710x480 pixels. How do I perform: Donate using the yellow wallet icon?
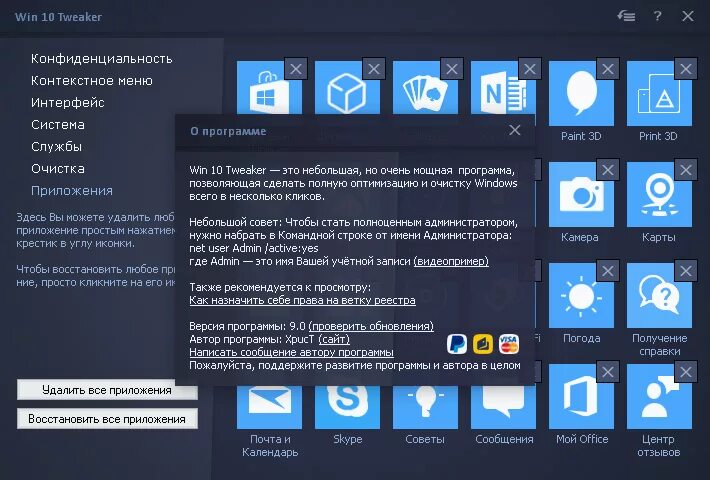483,344
